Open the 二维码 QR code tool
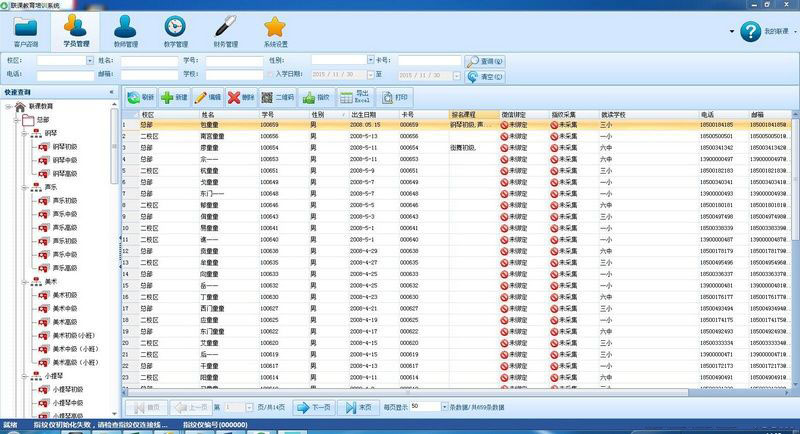The width and height of the screenshot is (800, 434). (277, 97)
